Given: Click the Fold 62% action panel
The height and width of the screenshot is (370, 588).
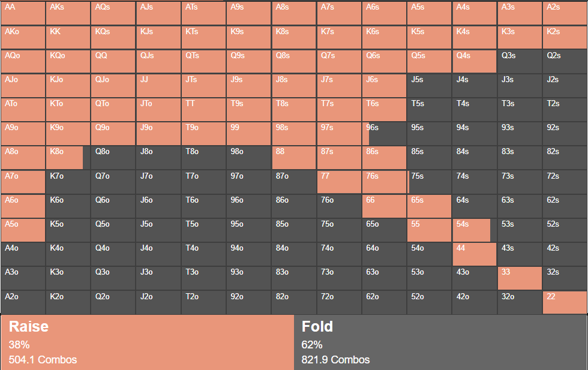Looking at the screenshot, I should [440, 342].
